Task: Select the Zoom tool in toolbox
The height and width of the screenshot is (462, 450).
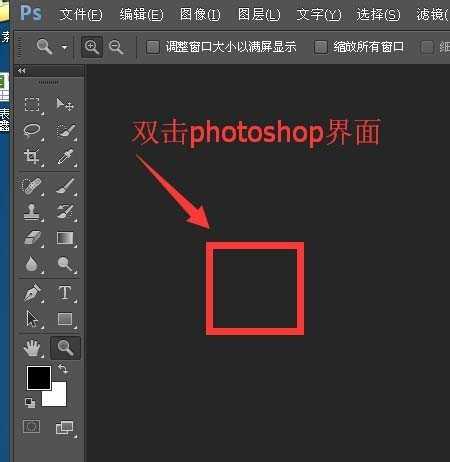Action: (65, 348)
